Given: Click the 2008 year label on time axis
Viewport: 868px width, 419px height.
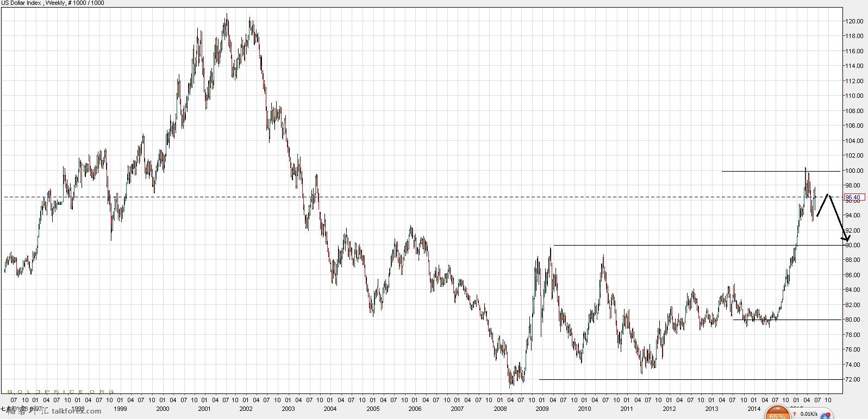Looking at the screenshot, I should [500, 409].
